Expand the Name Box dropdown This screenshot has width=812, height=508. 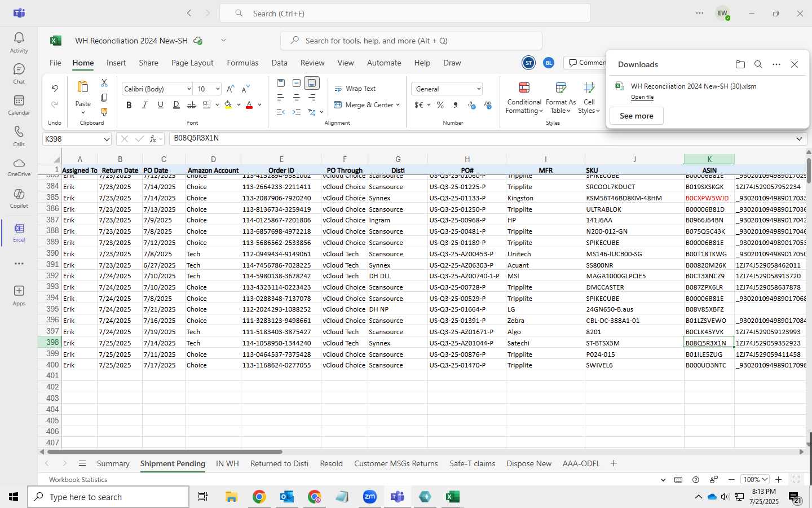coord(107,139)
